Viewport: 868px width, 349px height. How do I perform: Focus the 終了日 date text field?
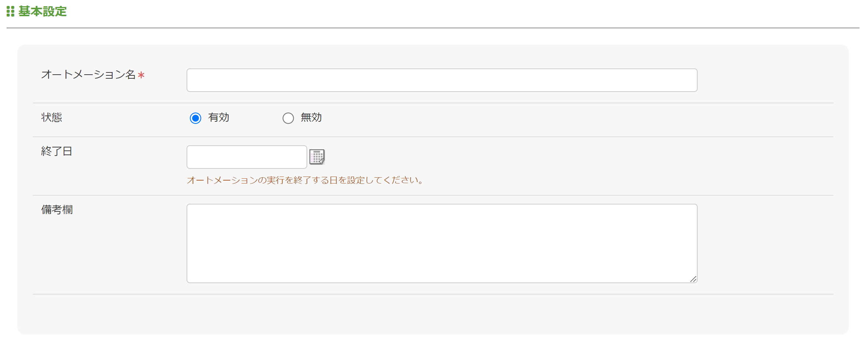[247, 156]
